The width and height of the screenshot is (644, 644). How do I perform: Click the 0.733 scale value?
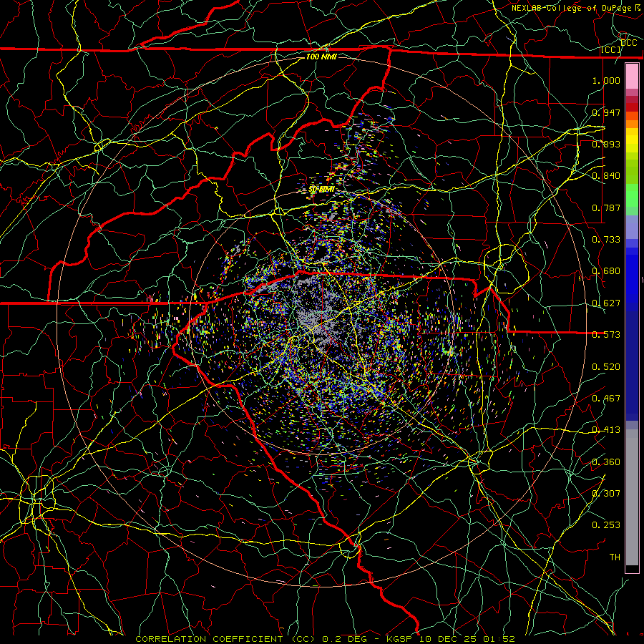606,240
